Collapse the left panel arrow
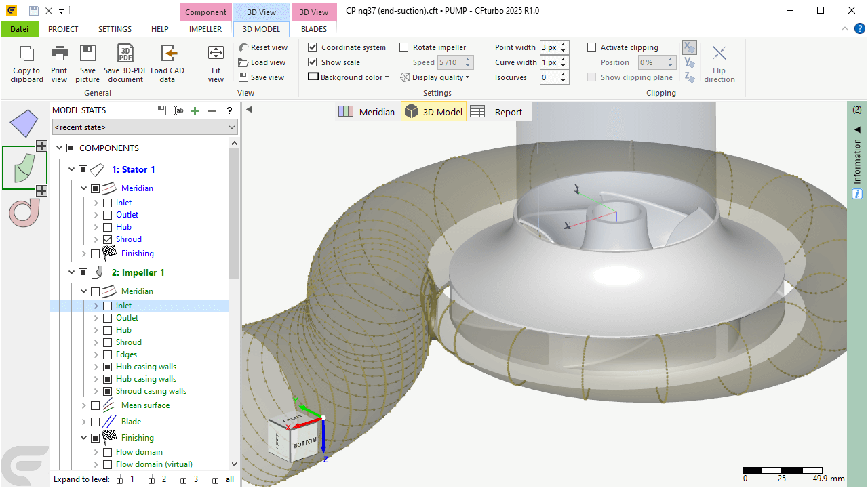 pos(249,110)
